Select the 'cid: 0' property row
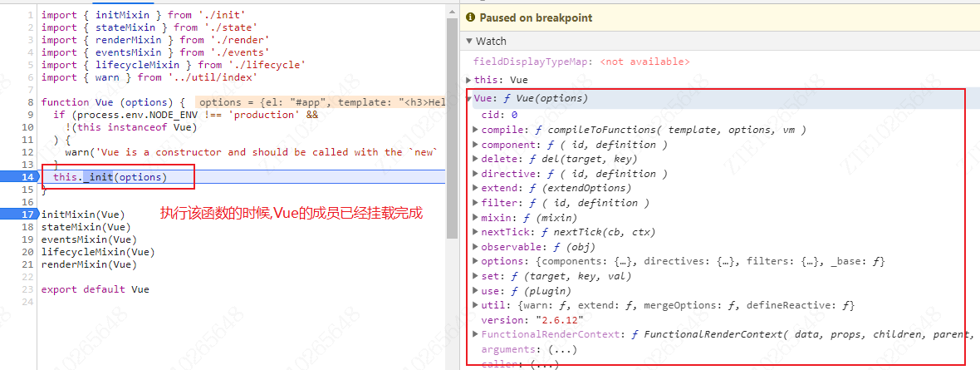The height and width of the screenshot is (370, 980). point(499,116)
